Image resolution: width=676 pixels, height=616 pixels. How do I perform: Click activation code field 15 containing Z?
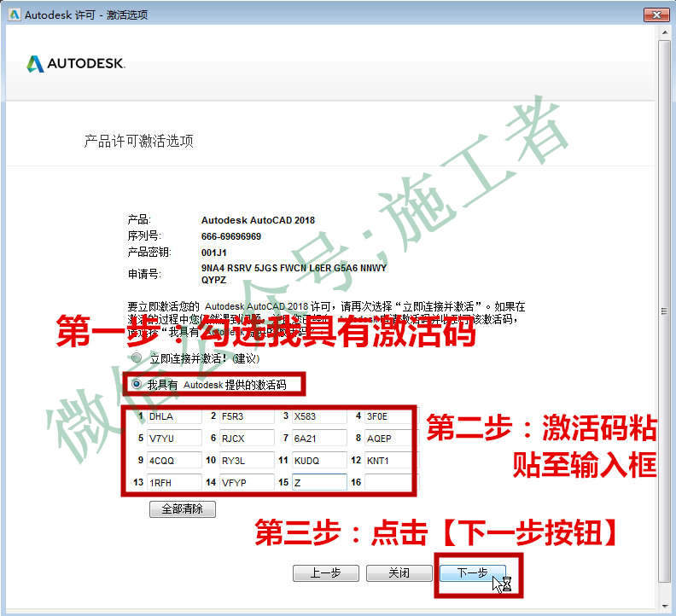319,482
